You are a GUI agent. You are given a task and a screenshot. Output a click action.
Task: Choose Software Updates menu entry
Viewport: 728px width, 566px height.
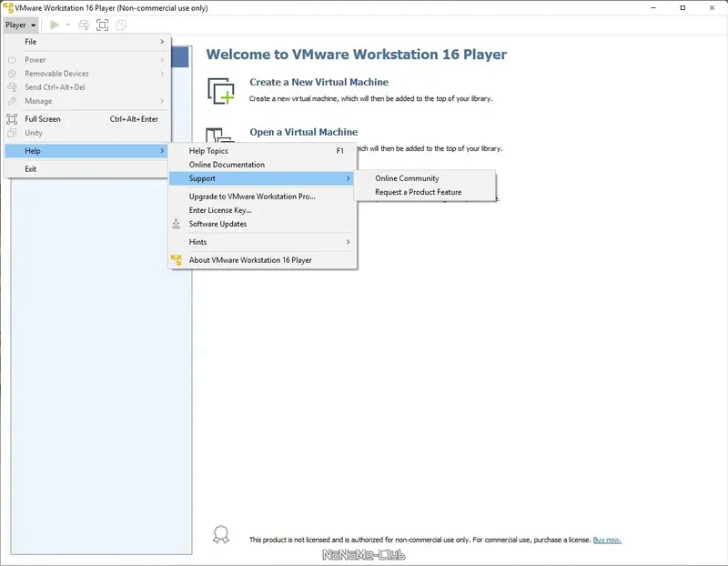click(x=263, y=224)
